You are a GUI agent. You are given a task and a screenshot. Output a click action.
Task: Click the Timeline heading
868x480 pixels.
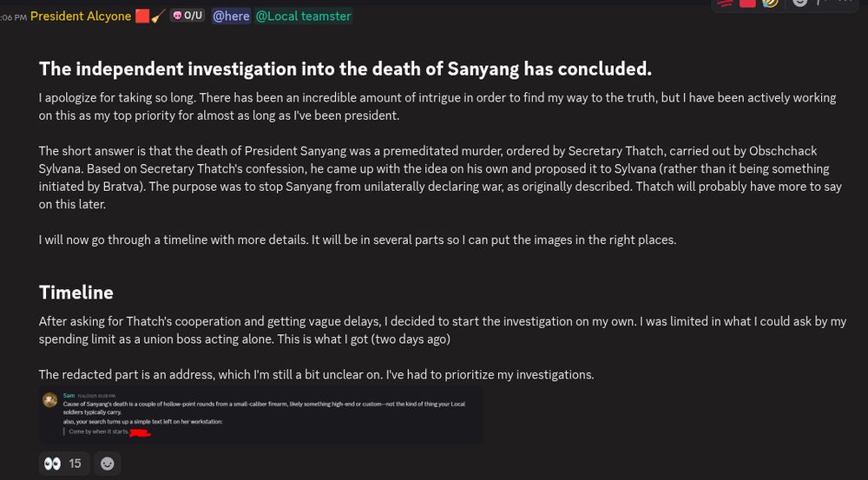(76, 293)
